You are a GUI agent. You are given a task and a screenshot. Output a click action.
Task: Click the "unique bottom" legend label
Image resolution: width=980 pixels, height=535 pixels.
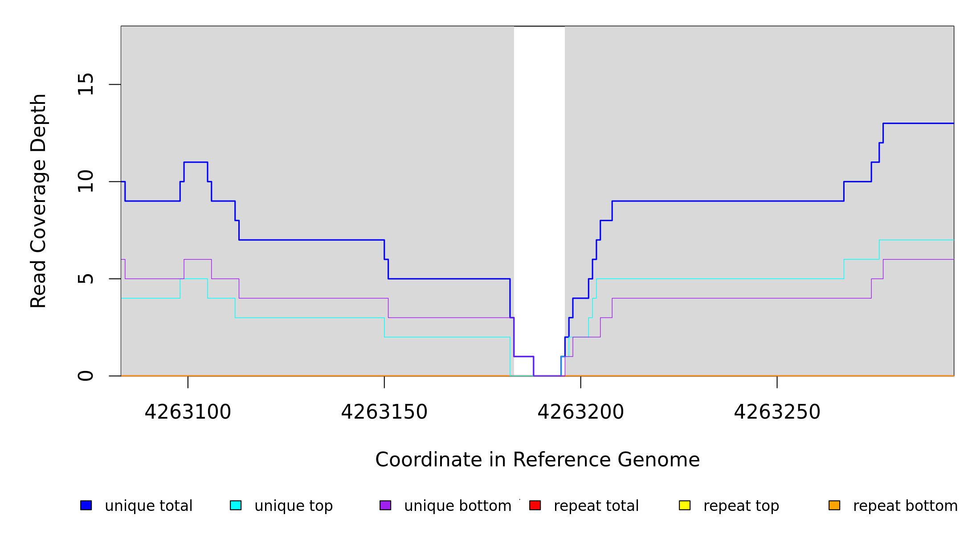click(457, 506)
